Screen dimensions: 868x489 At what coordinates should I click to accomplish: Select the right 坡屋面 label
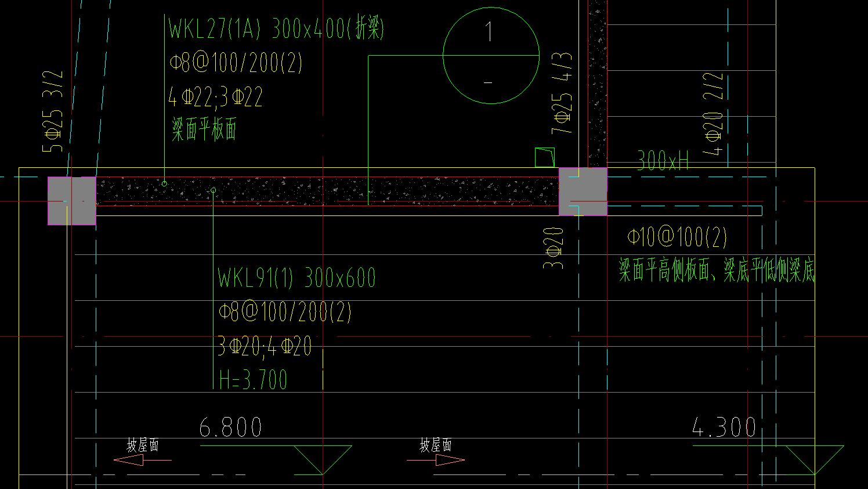436,445
